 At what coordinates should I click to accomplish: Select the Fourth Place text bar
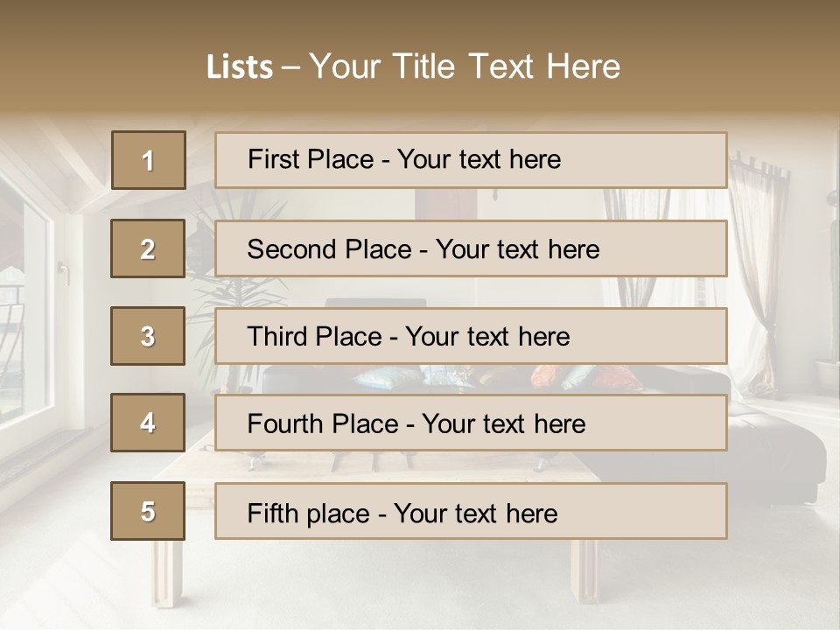(x=471, y=423)
